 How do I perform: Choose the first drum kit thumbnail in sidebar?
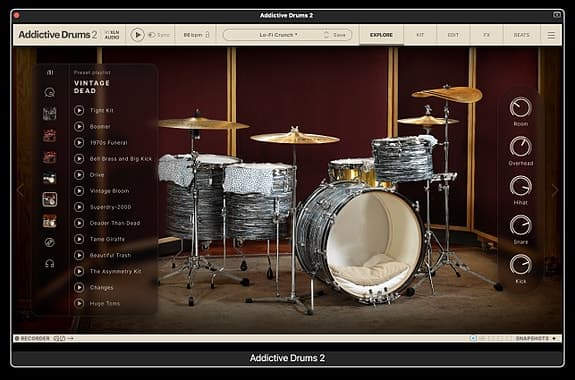[x=50, y=114]
